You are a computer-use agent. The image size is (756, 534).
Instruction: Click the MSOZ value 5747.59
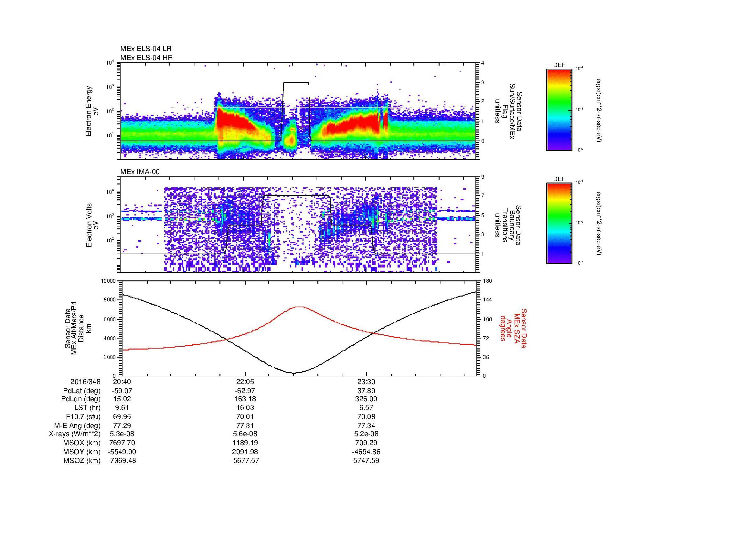(x=366, y=461)
